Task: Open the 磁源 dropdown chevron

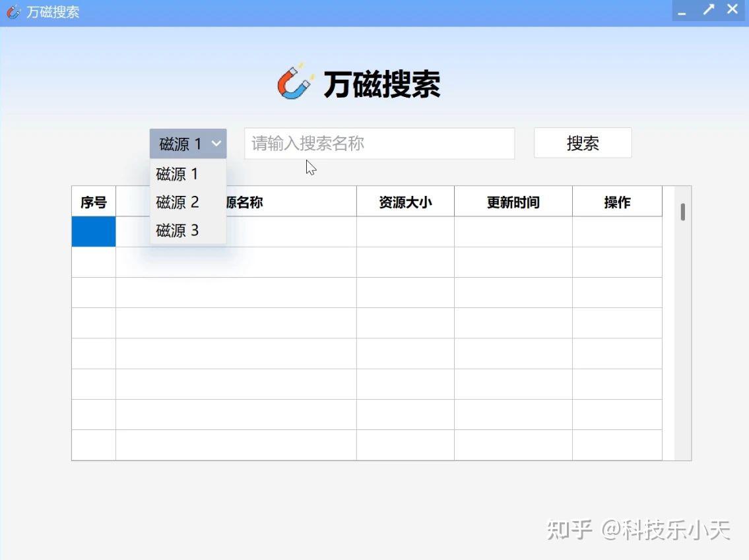Action: (x=216, y=143)
